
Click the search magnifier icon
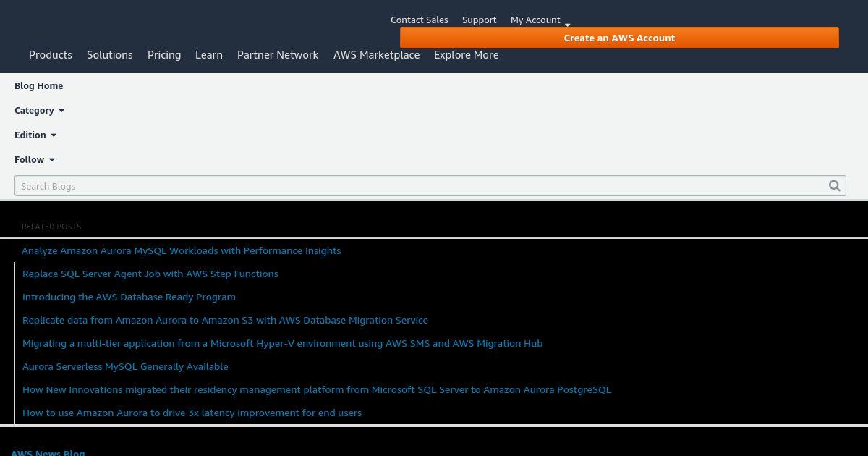pos(834,186)
